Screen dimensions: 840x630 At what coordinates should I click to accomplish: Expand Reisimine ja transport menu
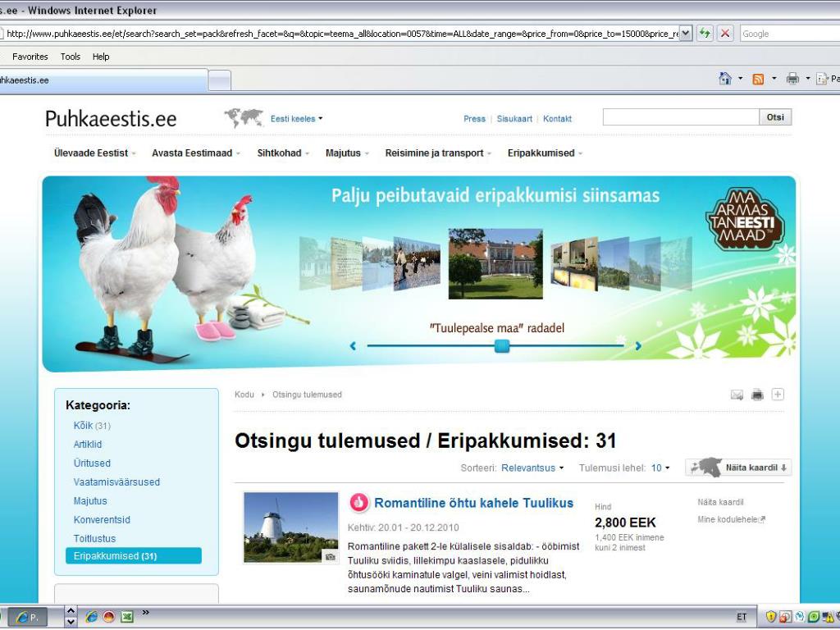pos(438,153)
